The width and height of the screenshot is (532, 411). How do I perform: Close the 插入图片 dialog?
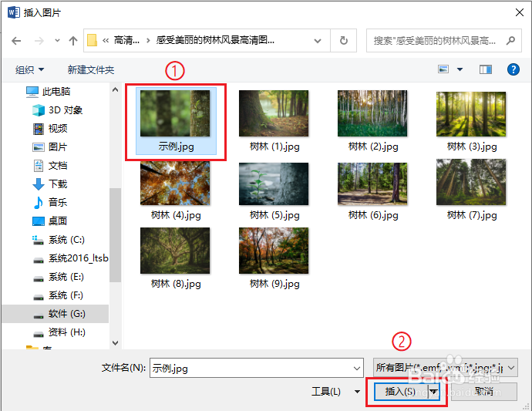coord(519,12)
